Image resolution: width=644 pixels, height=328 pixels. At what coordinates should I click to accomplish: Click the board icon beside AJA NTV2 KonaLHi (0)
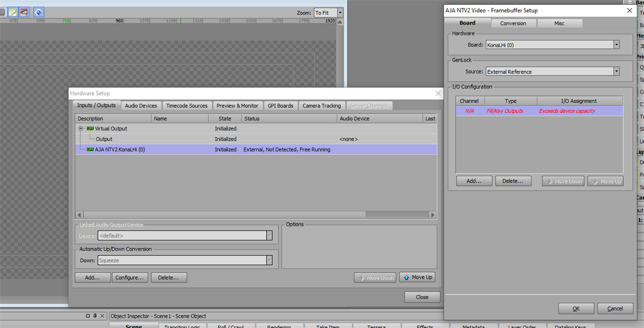point(90,150)
